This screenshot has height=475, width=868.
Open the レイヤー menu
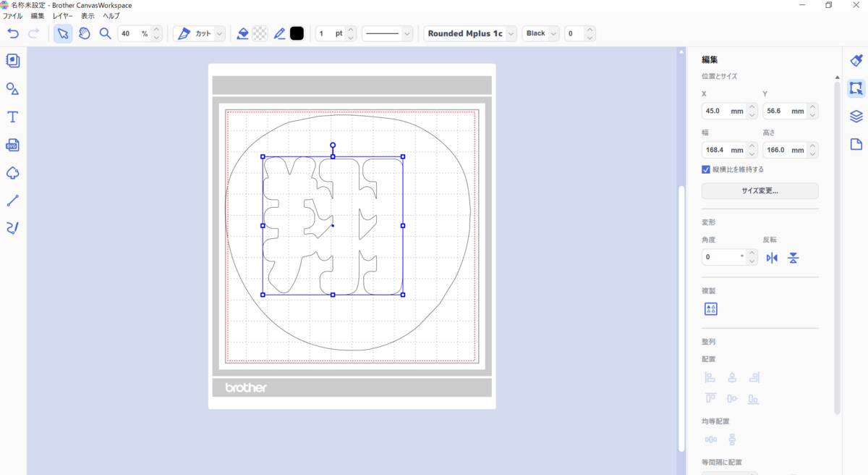click(63, 16)
